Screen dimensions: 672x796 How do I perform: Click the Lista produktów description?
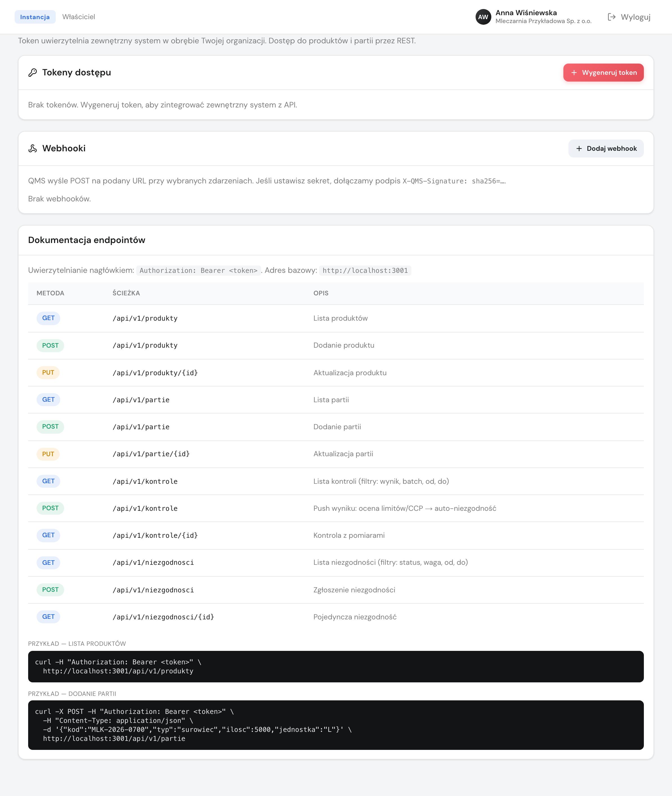click(340, 318)
